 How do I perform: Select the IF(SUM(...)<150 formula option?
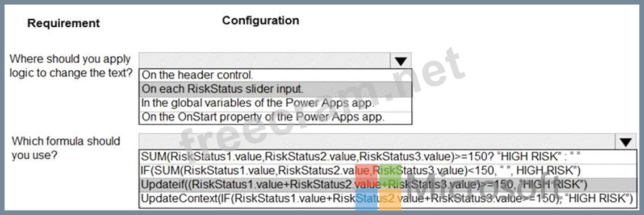click(387, 170)
